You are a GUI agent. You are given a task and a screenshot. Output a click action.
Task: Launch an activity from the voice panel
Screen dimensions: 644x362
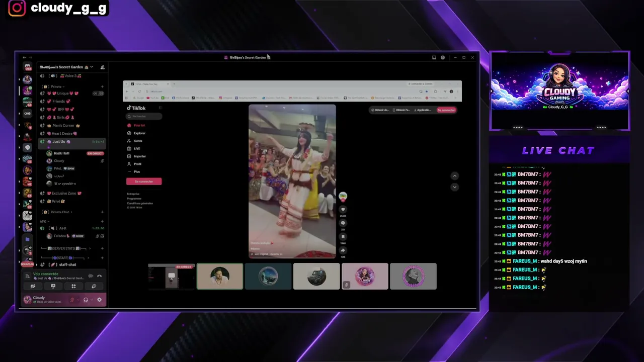pyautogui.click(x=73, y=286)
